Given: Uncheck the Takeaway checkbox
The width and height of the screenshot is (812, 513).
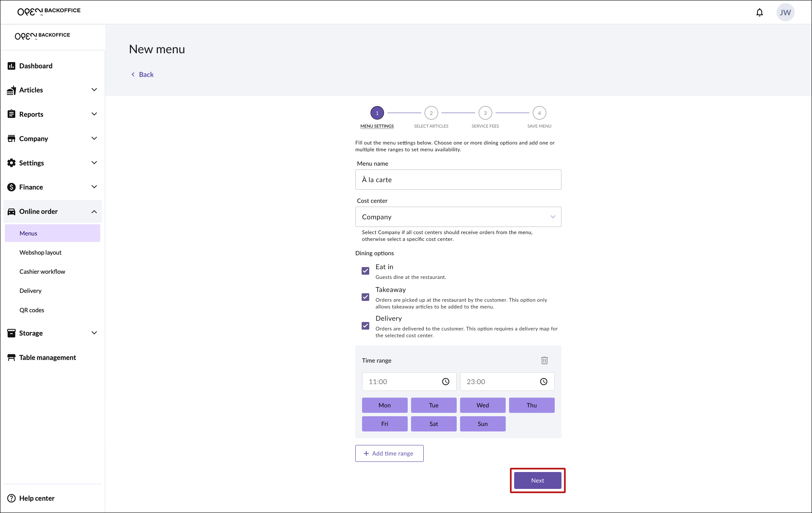Looking at the screenshot, I should 365,297.
